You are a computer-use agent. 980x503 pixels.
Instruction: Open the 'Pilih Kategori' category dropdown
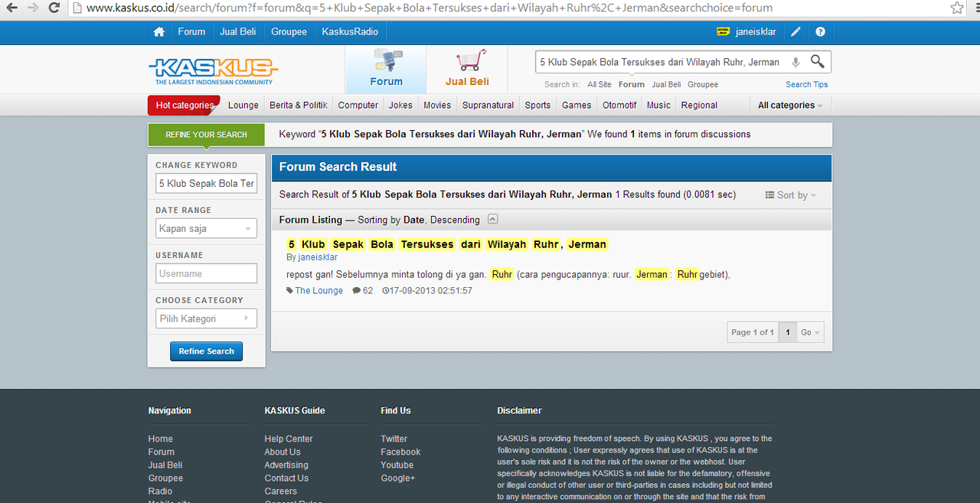(x=206, y=318)
